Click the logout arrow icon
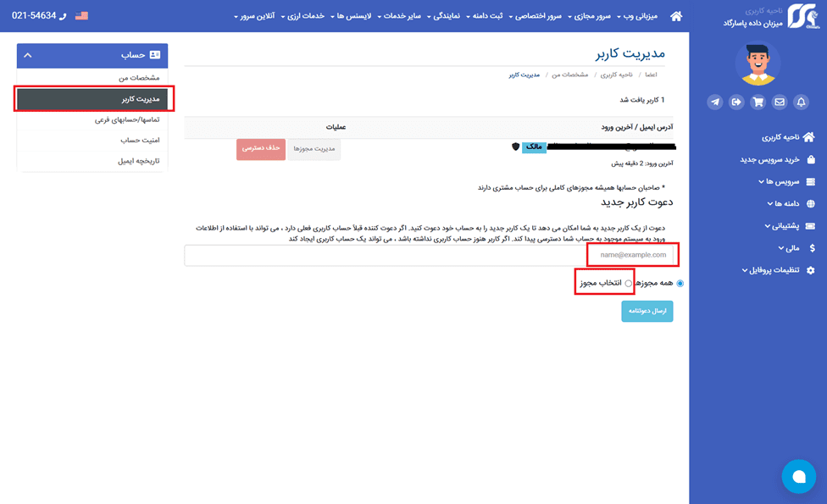This screenshot has width=827, height=504. pyautogui.click(x=737, y=102)
